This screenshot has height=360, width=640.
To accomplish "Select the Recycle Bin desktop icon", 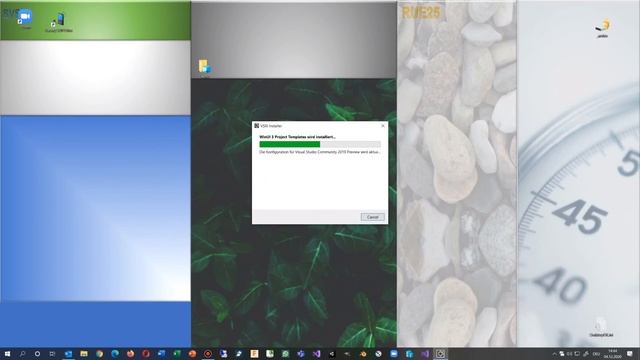I will [601, 327].
